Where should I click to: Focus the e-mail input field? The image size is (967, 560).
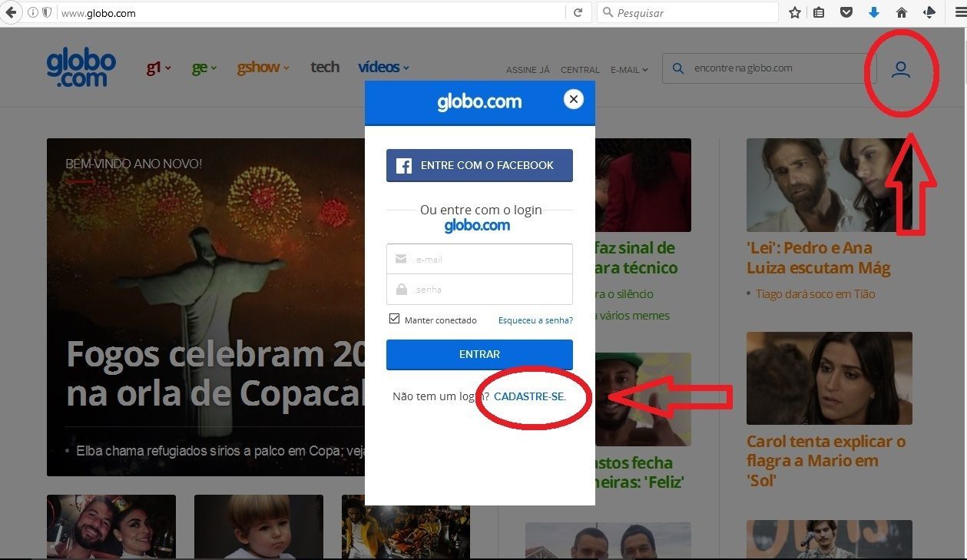point(479,259)
